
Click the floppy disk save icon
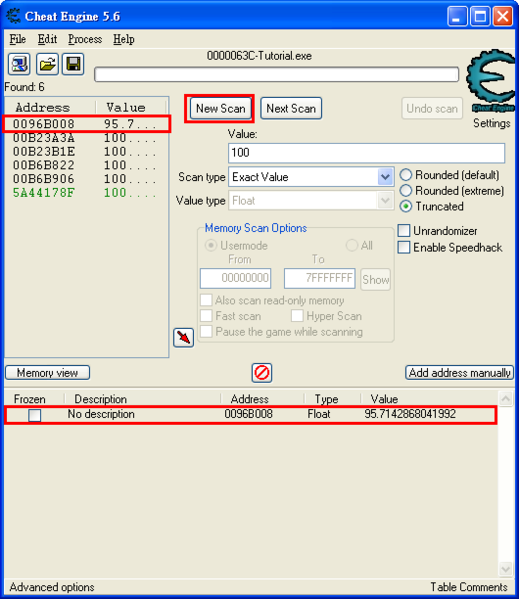pos(73,64)
